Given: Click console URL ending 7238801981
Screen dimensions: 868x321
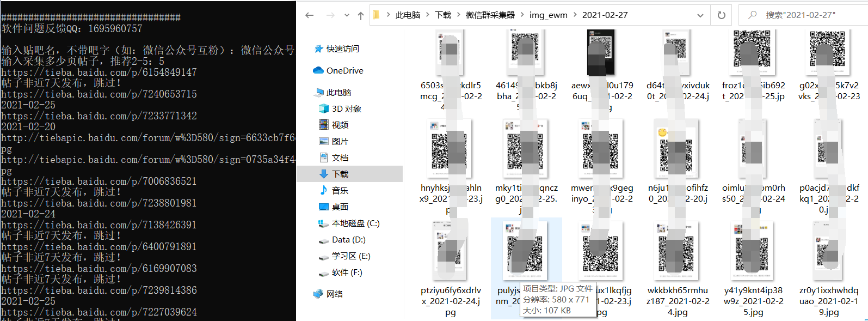Looking at the screenshot, I should click(x=99, y=203).
